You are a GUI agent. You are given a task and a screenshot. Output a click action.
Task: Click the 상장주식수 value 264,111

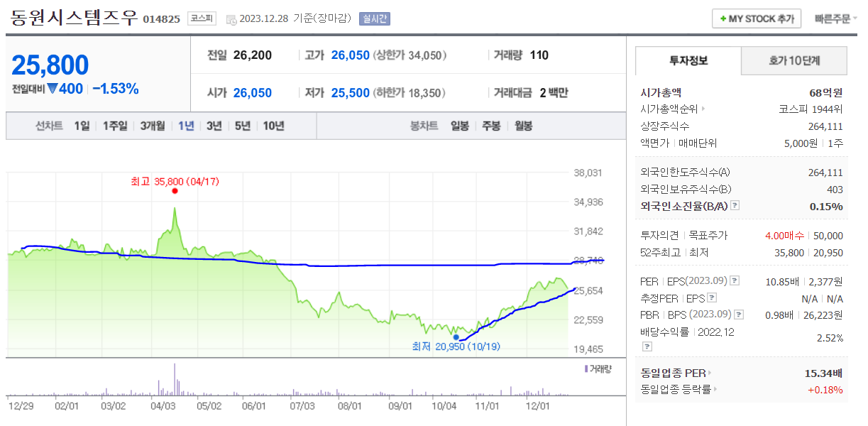(x=825, y=126)
